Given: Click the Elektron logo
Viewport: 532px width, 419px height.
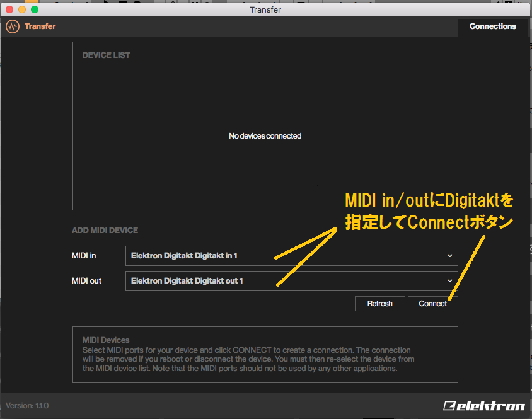Looking at the screenshot, I should pyautogui.click(x=484, y=406).
